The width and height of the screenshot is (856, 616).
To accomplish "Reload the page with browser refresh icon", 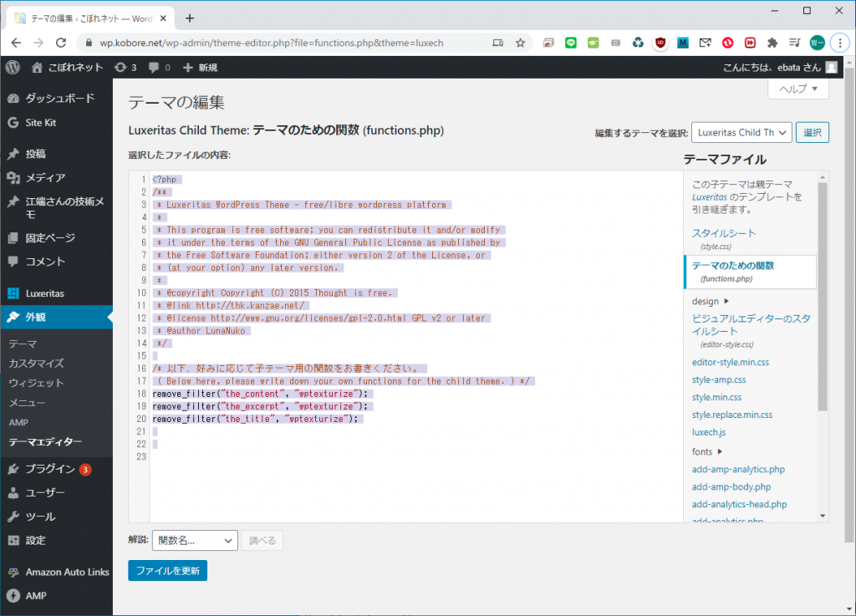I will [63, 42].
